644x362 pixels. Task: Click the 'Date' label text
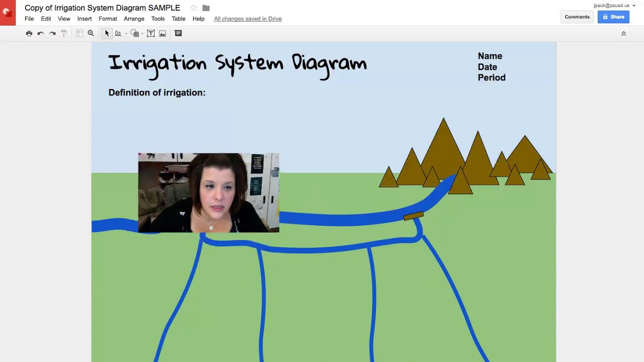(488, 67)
